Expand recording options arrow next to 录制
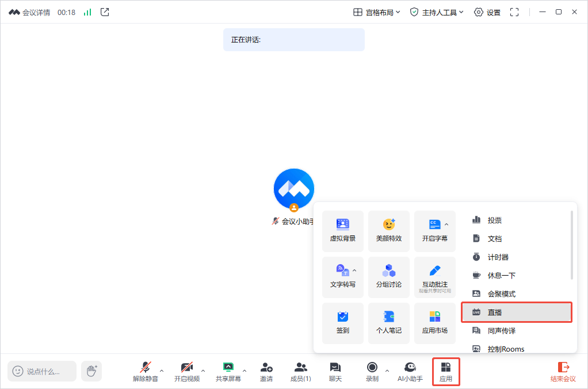This screenshot has width=588, height=389. 387,371
